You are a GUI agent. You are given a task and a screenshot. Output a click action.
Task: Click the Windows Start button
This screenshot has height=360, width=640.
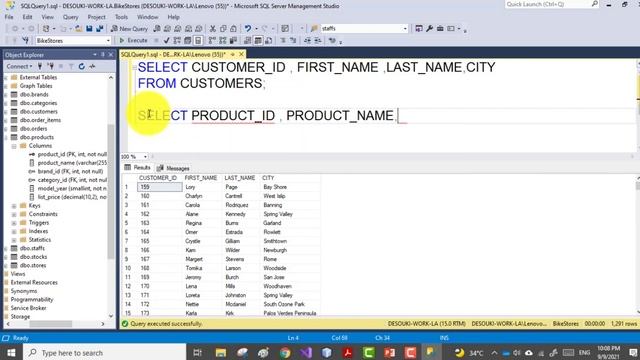pyautogui.click(x=11, y=353)
